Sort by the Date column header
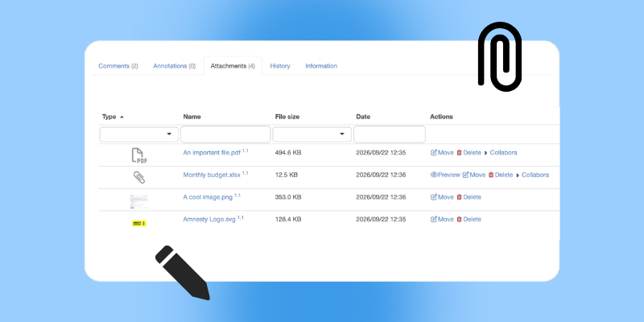 tap(363, 117)
